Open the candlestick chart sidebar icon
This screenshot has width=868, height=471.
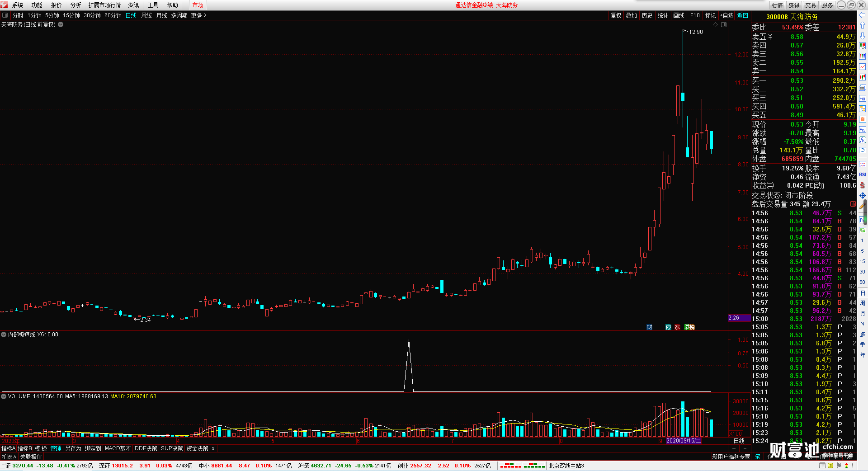[x=863, y=77]
